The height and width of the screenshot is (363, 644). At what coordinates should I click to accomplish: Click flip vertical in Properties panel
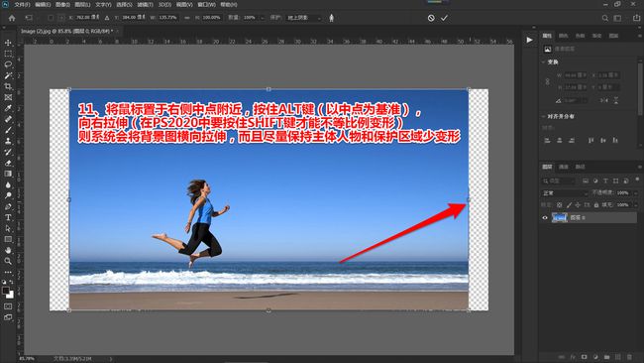[x=615, y=100]
